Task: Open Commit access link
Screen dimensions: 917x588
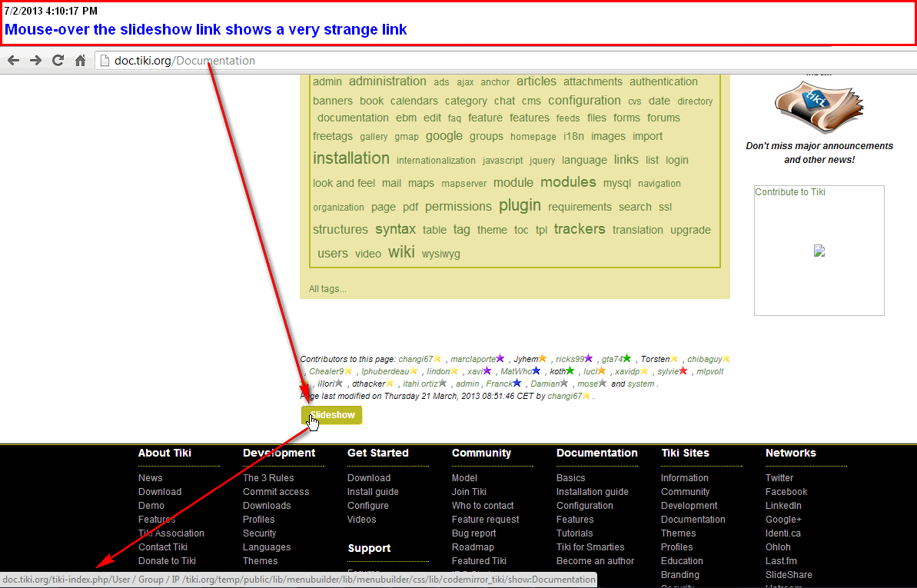Action: point(276,492)
